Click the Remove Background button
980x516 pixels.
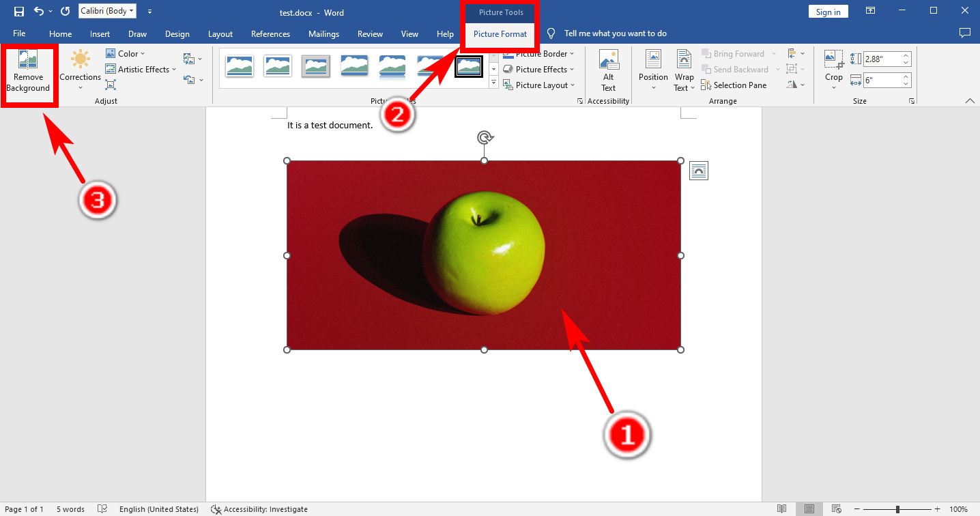(x=29, y=72)
